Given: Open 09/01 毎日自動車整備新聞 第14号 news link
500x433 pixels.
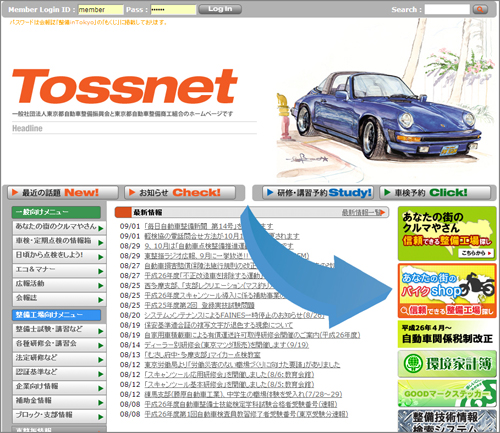Looking at the screenshot, I should pyautogui.click(x=209, y=226).
